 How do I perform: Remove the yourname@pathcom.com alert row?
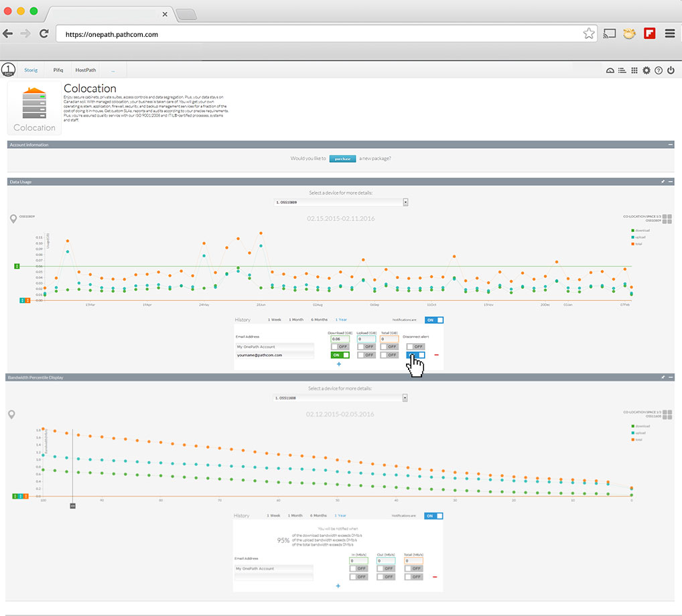[436, 355]
